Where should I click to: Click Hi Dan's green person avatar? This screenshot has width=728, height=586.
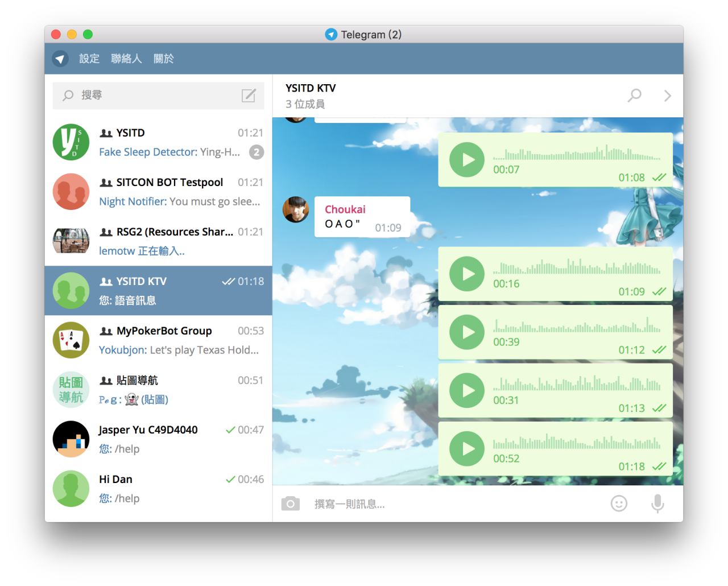71,489
